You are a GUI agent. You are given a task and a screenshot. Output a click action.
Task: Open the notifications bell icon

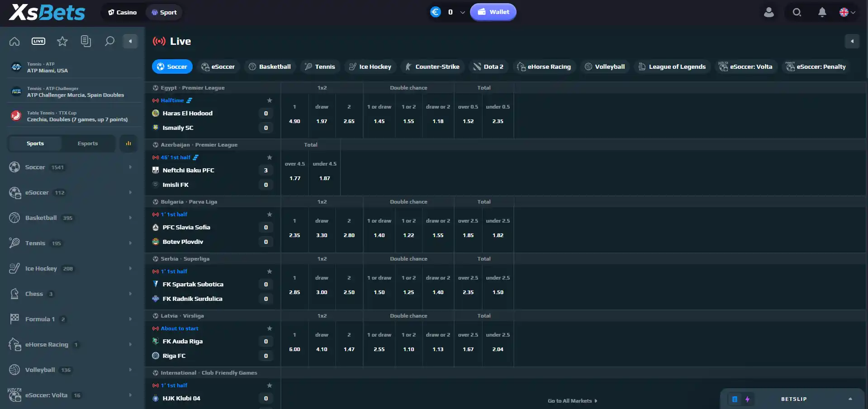(x=822, y=12)
